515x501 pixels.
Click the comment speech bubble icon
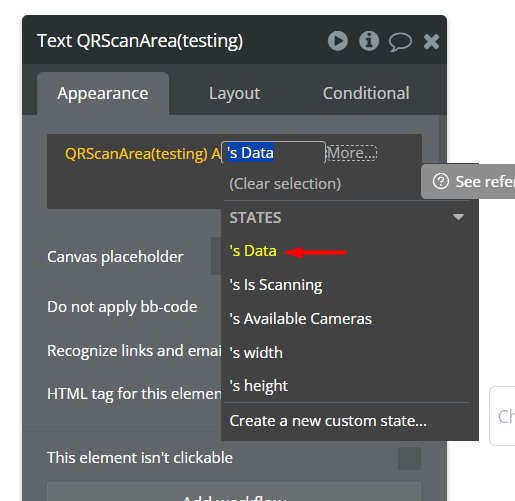(x=400, y=42)
